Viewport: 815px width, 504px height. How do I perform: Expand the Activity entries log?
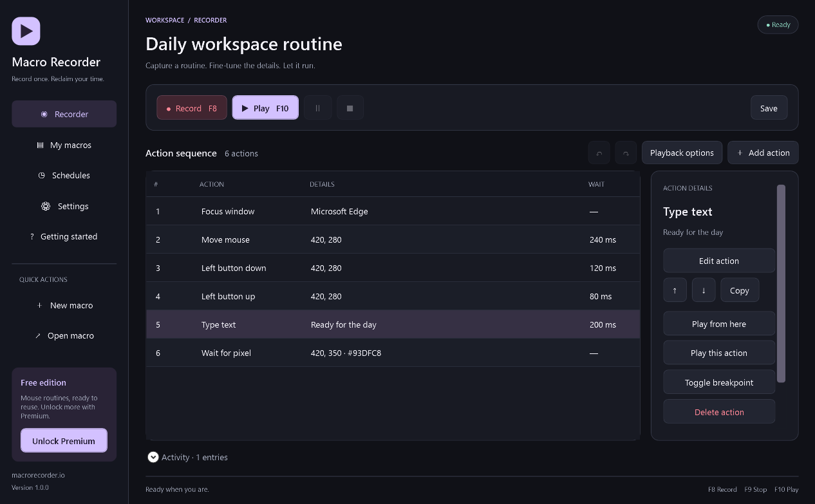pyautogui.click(x=153, y=457)
